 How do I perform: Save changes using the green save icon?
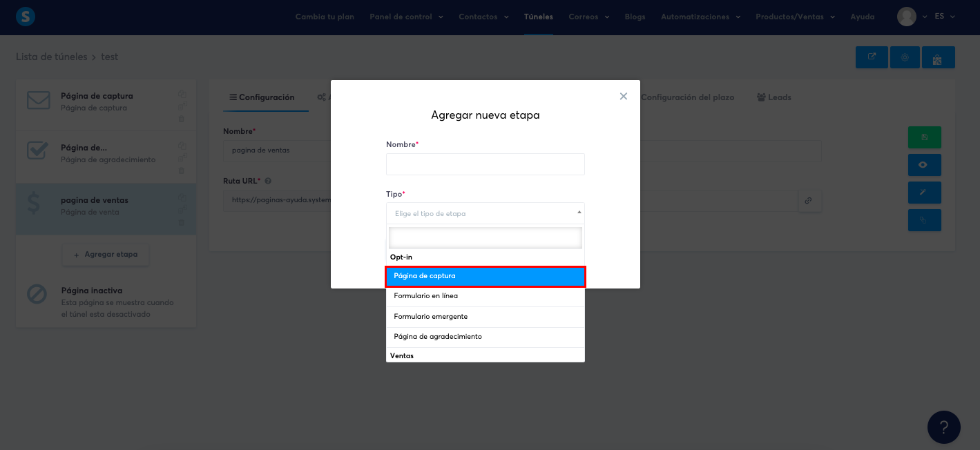tap(925, 137)
